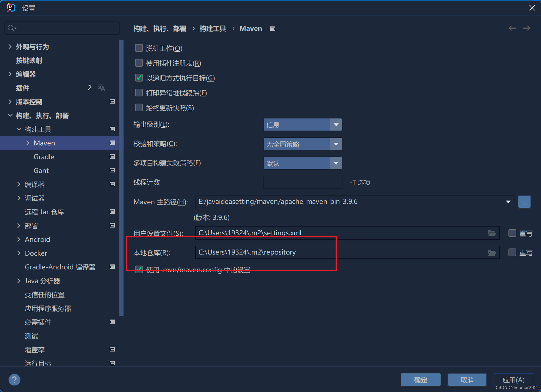Viewport: 541px width, 392px height.
Task: Click the forward navigation arrow
Action: tap(527, 28)
